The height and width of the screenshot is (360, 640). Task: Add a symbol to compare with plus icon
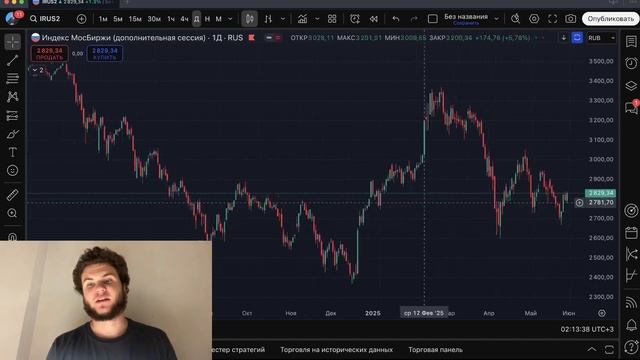tap(82, 19)
